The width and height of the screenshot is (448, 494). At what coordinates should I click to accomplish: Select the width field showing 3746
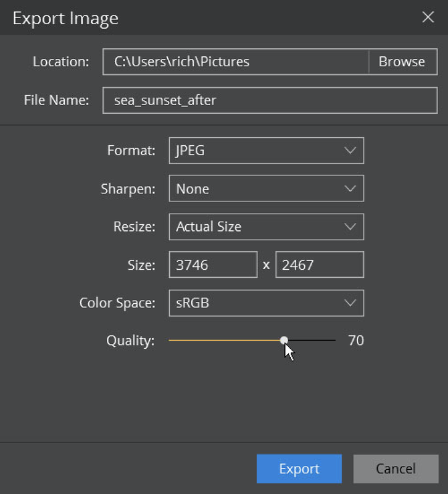[x=213, y=264]
